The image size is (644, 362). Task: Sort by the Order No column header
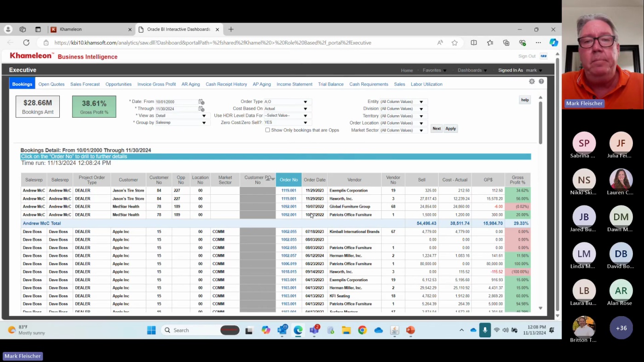tap(289, 180)
